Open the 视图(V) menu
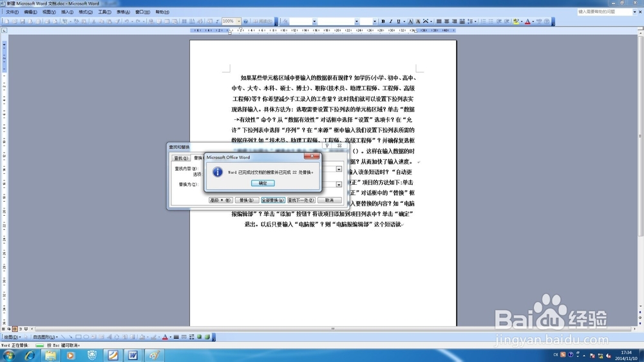 click(49, 12)
